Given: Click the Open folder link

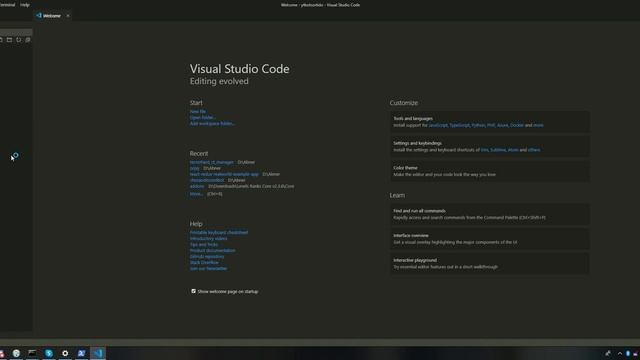Looking at the screenshot, I should coord(203,118).
